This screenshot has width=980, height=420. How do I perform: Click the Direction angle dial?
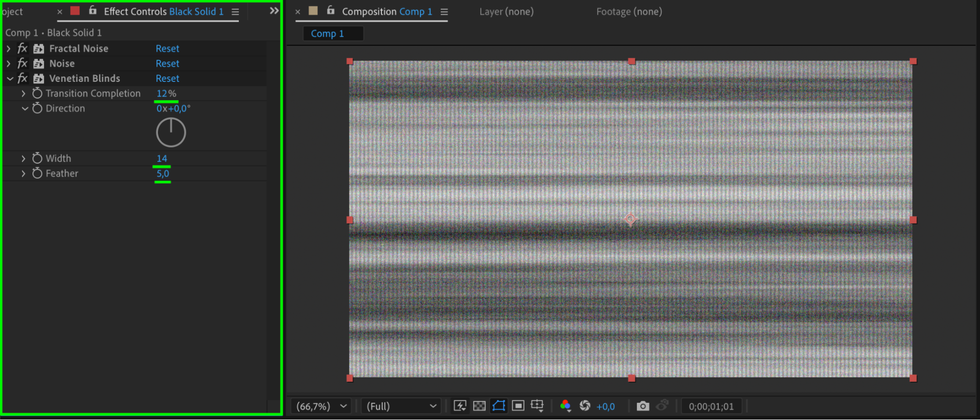171,132
